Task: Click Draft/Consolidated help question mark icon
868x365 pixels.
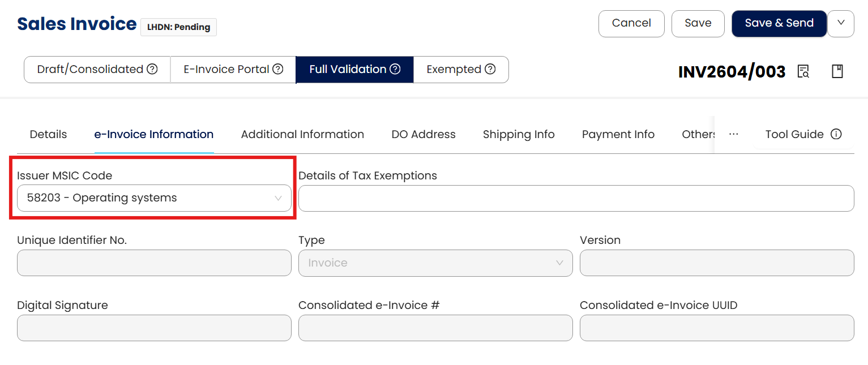Action: [152, 69]
